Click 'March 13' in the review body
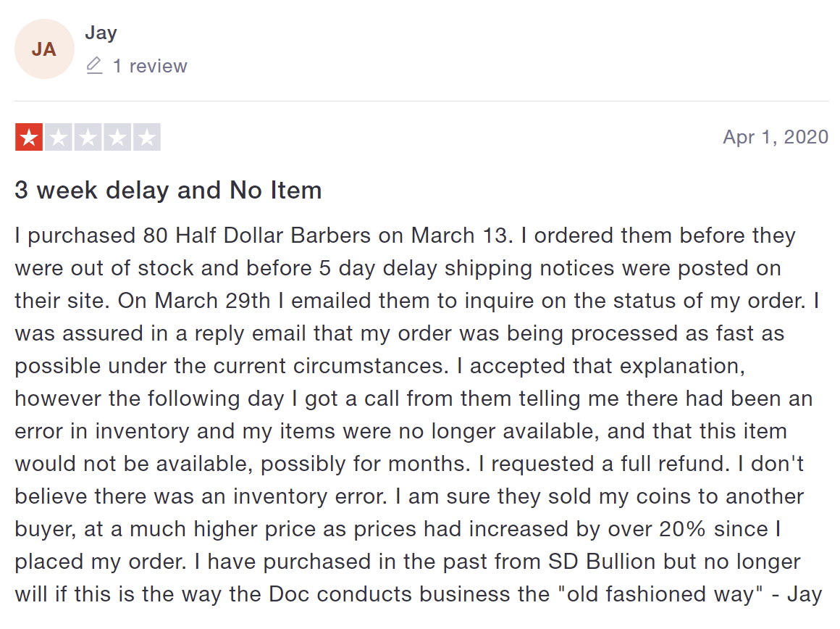This screenshot has width=840, height=629. [x=458, y=236]
